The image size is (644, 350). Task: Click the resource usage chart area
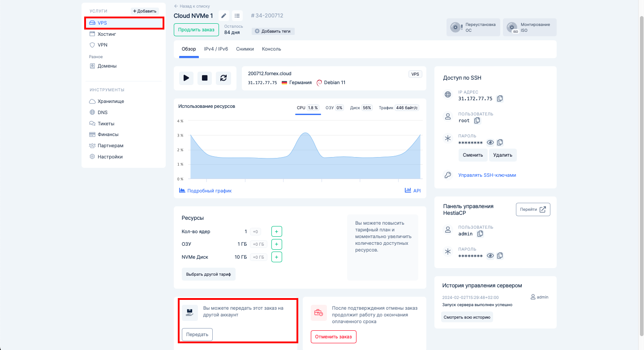coord(305,149)
